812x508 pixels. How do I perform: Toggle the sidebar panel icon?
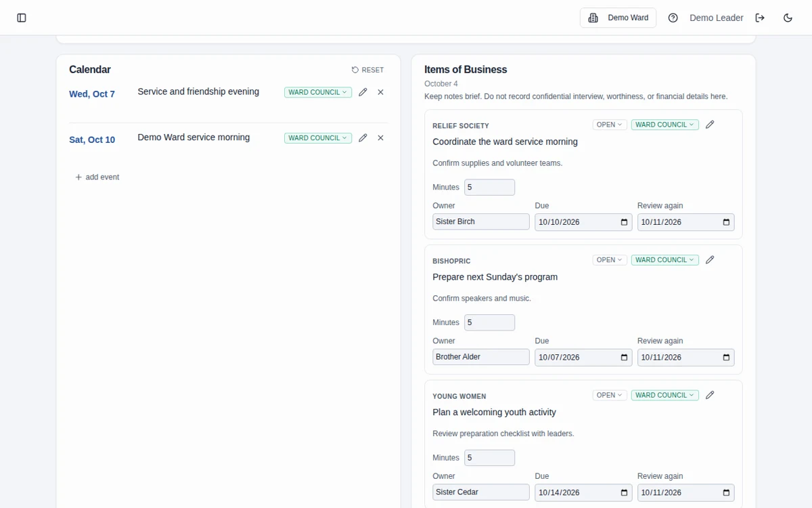pos(22,18)
